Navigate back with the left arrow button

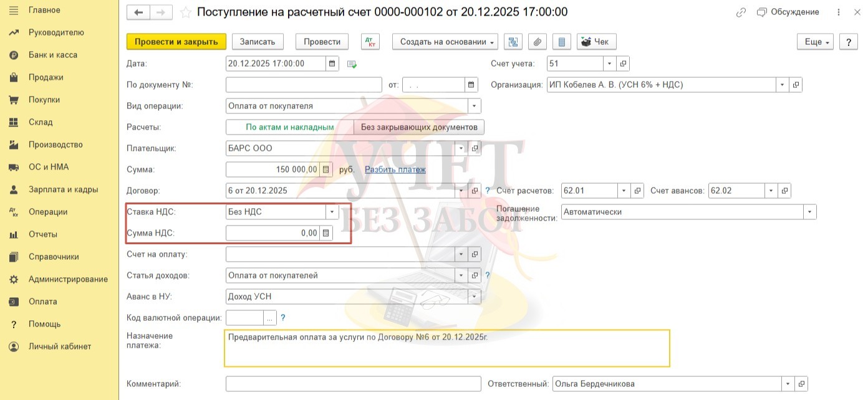(x=138, y=12)
